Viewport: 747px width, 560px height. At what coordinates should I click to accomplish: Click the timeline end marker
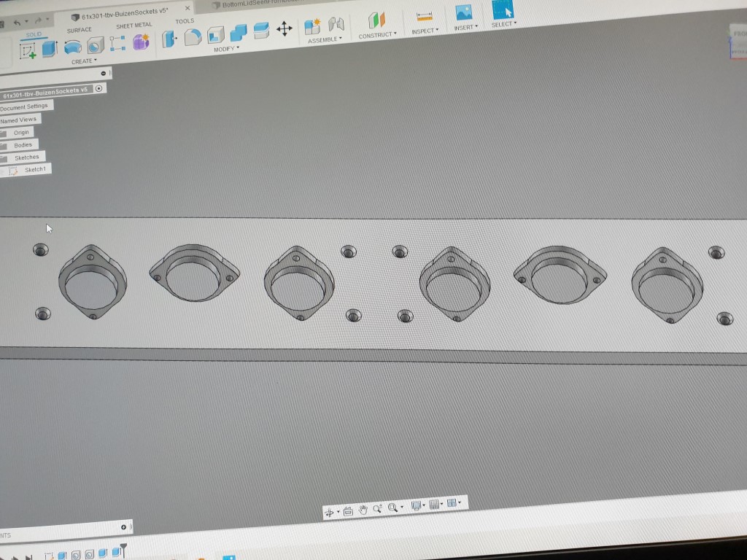coord(124,550)
